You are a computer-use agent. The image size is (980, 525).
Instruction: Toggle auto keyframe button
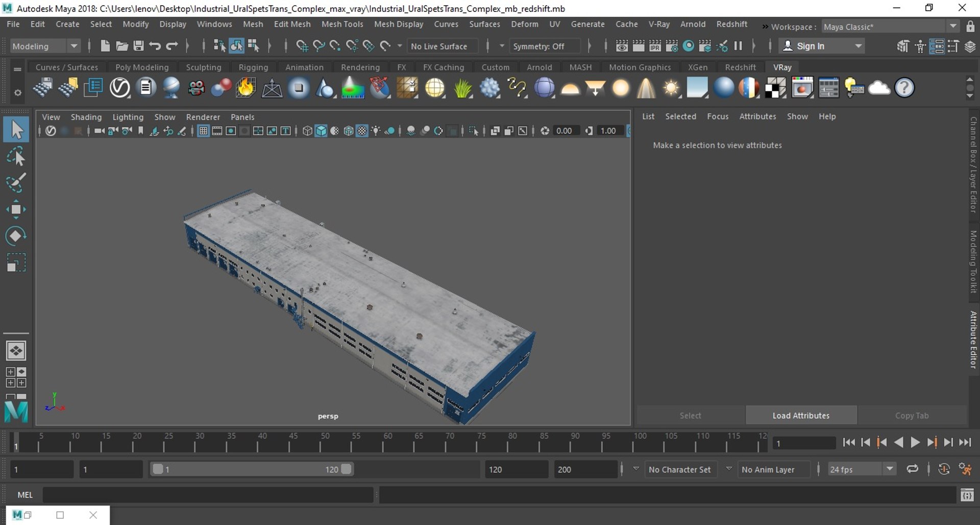pyautogui.click(x=944, y=469)
